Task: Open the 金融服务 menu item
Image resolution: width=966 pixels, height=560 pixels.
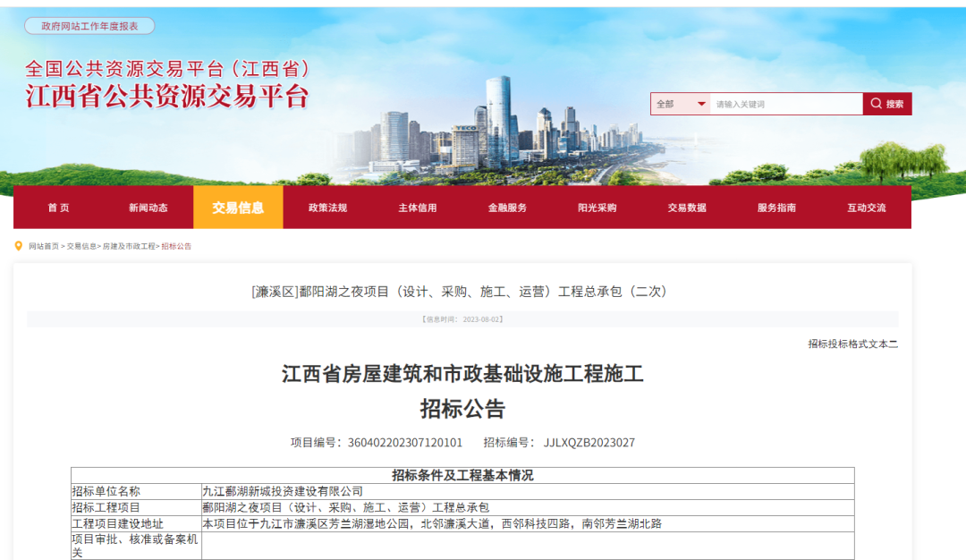Action: coord(507,208)
